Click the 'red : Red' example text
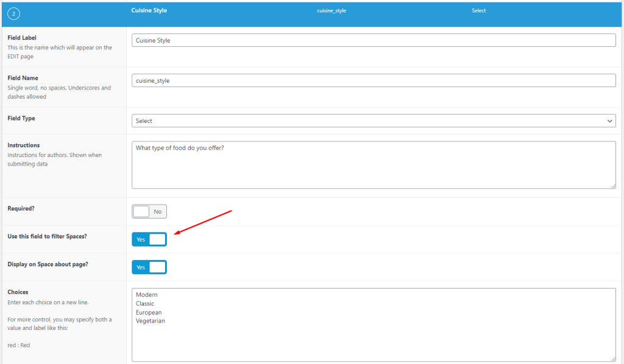The height and width of the screenshot is (364, 624). [19, 345]
